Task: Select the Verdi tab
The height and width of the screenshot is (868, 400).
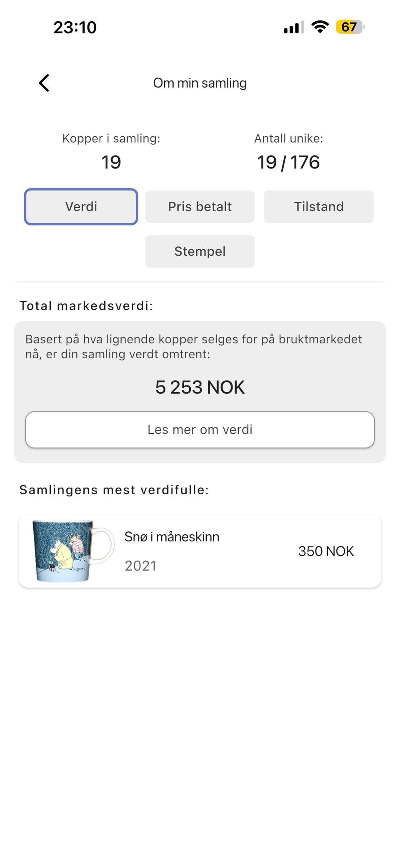Action: click(x=81, y=207)
